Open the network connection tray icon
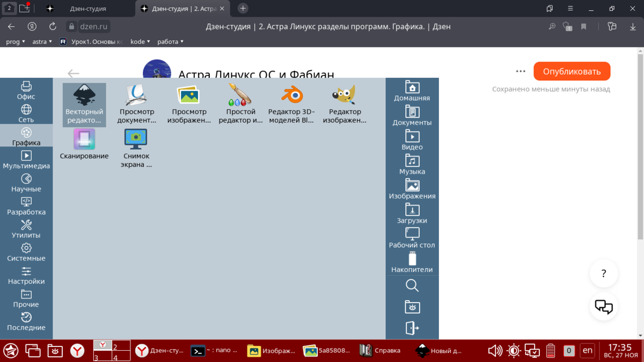 coord(532,351)
